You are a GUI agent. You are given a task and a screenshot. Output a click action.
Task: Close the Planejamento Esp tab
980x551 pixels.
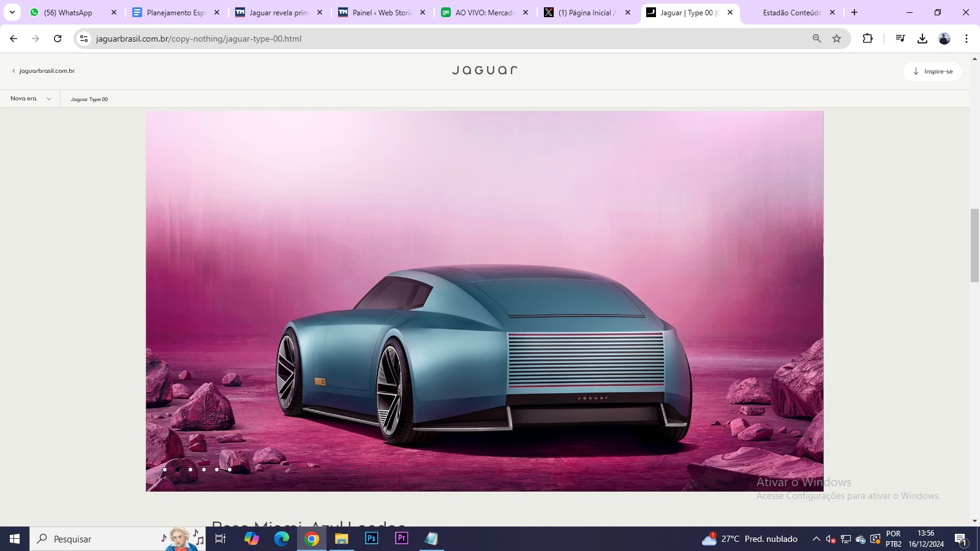click(x=217, y=12)
